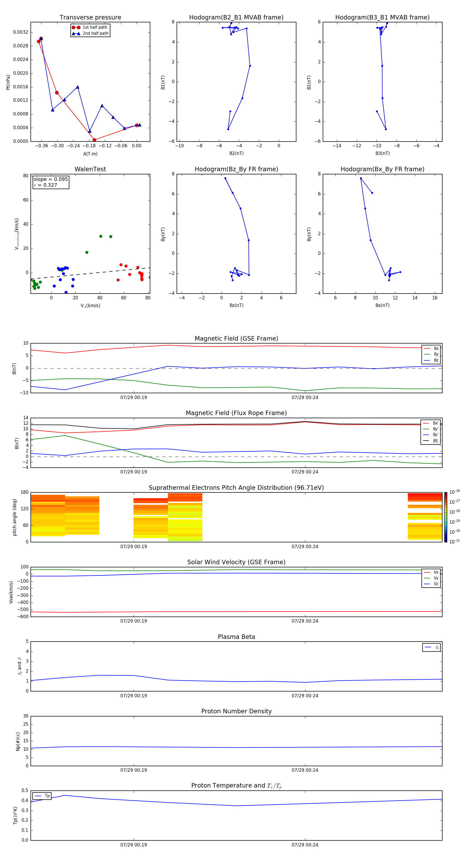Click the pitch angle color scale bar
The image size is (473, 868).
(446, 517)
